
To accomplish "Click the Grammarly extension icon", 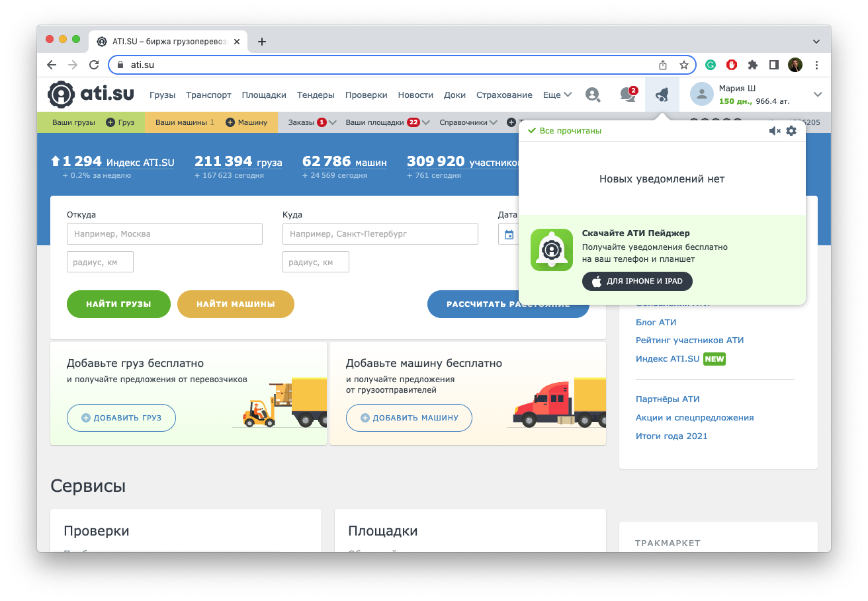I will click(x=711, y=65).
